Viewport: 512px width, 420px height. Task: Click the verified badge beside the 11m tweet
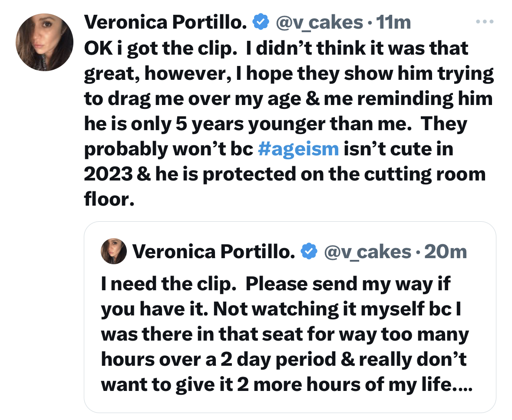tap(261, 22)
